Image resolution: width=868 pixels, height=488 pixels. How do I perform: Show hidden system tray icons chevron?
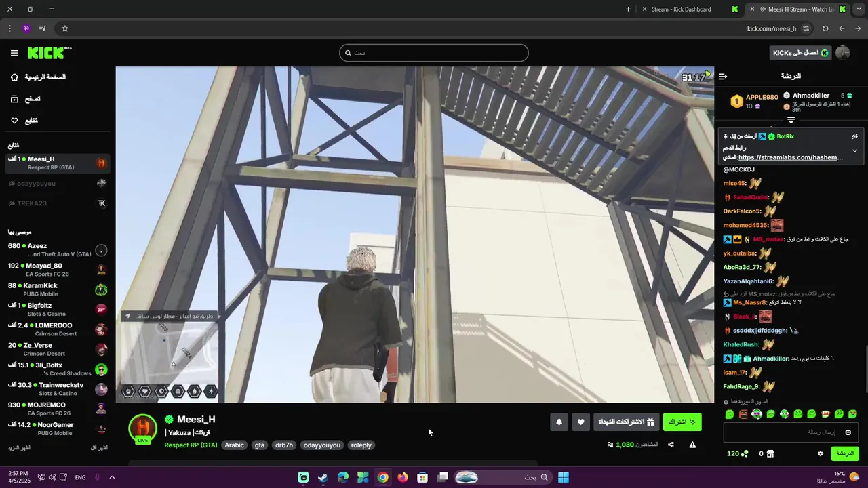tap(112, 477)
